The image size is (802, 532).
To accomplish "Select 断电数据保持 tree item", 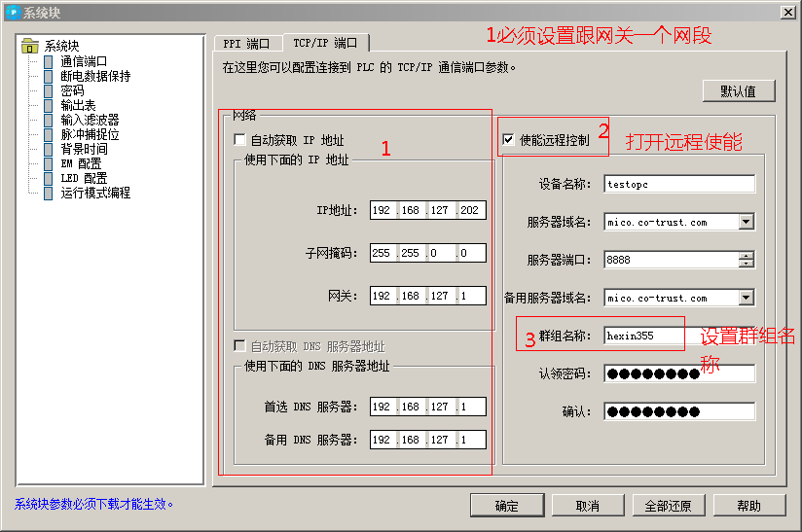I will coord(95,77).
